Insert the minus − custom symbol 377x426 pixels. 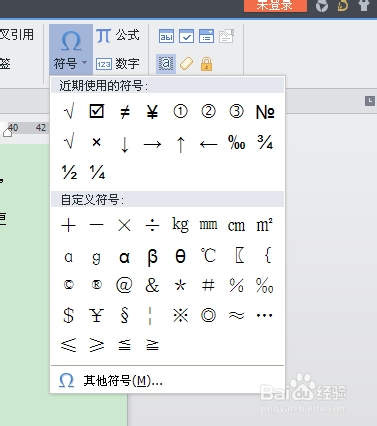[96, 225]
